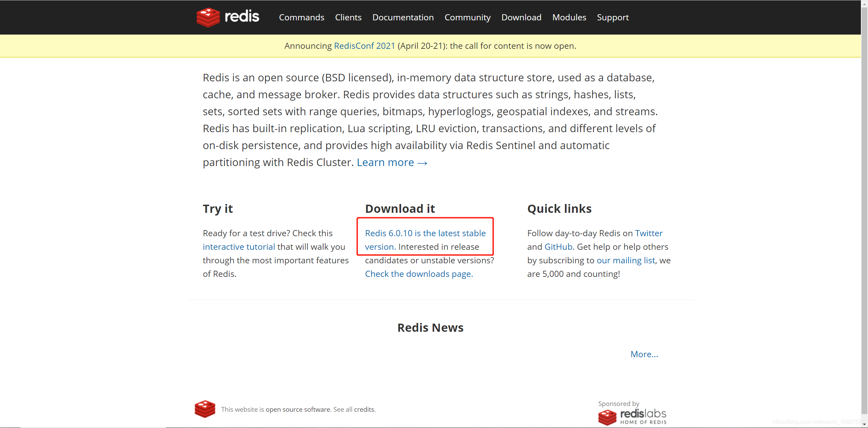Click the Redis News heading
Viewport: 868px width, 428px height.
click(x=430, y=328)
